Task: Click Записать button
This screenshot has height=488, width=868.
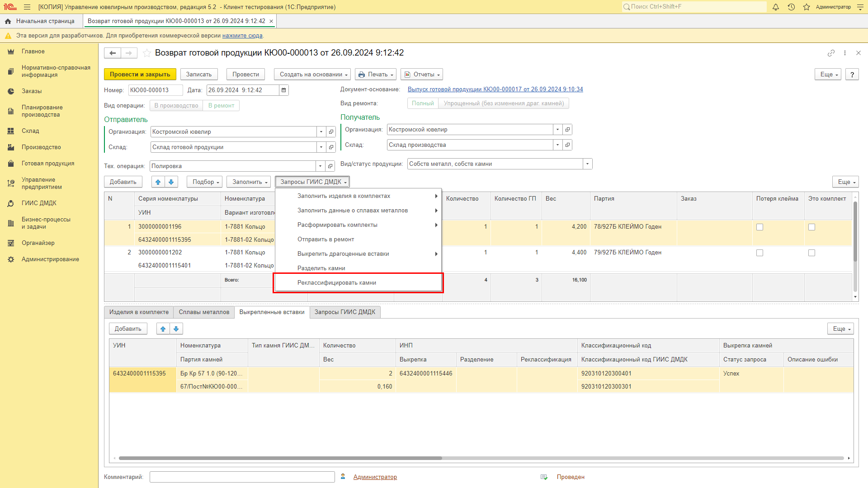Action: (x=199, y=75)
